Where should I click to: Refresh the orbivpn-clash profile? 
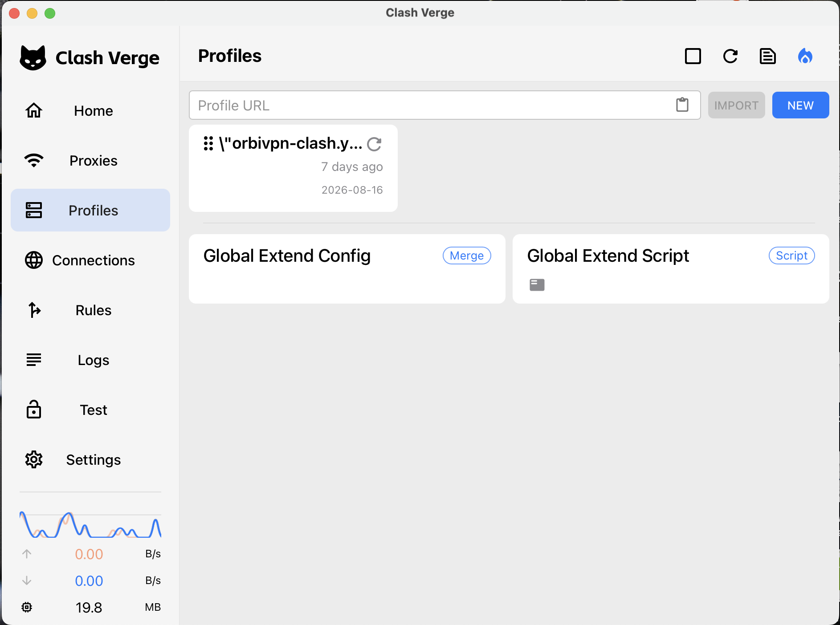pyautogui.click(x=374, y=144)
